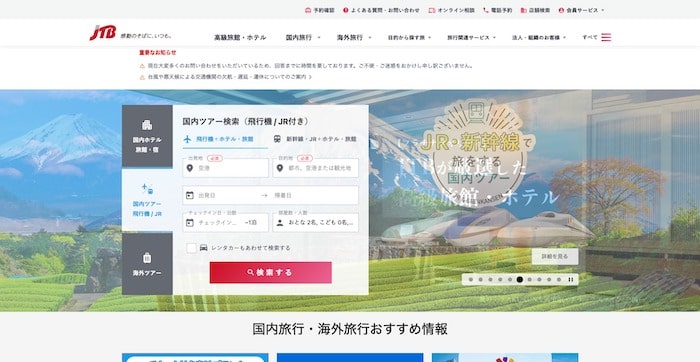Select the first carousel dot
Screen dimensions: 700x362
point(471,279)
